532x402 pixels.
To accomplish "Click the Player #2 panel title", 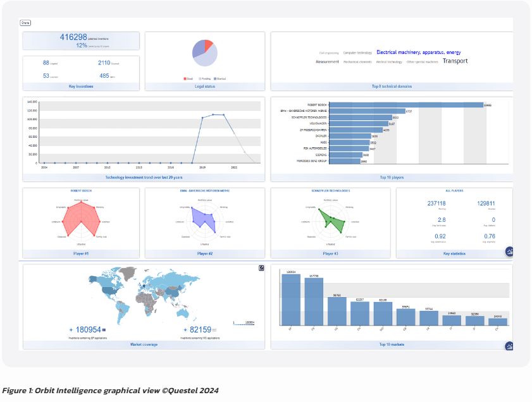I will pyautogui.click(x=205, y=253).
